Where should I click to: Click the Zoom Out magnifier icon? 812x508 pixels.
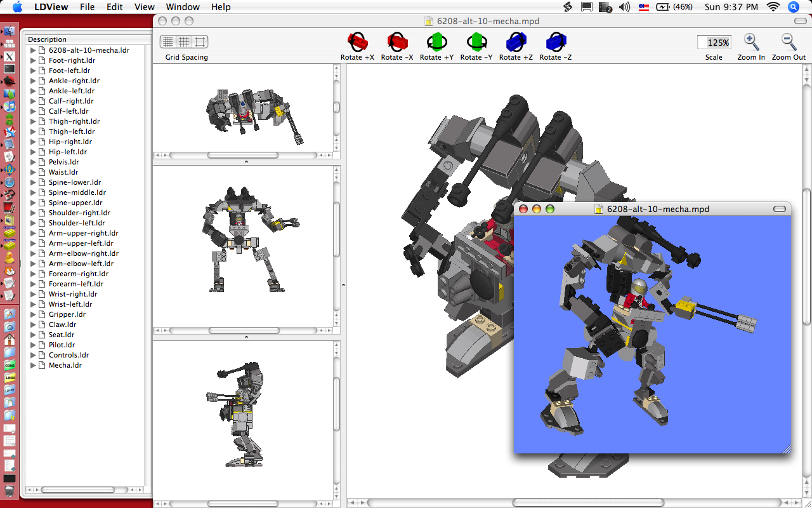789,41
